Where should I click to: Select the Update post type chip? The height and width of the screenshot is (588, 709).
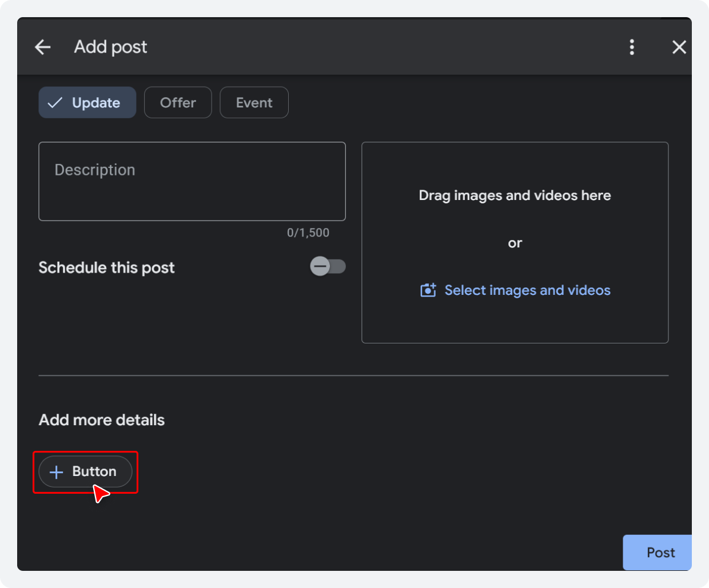[87, 103]
